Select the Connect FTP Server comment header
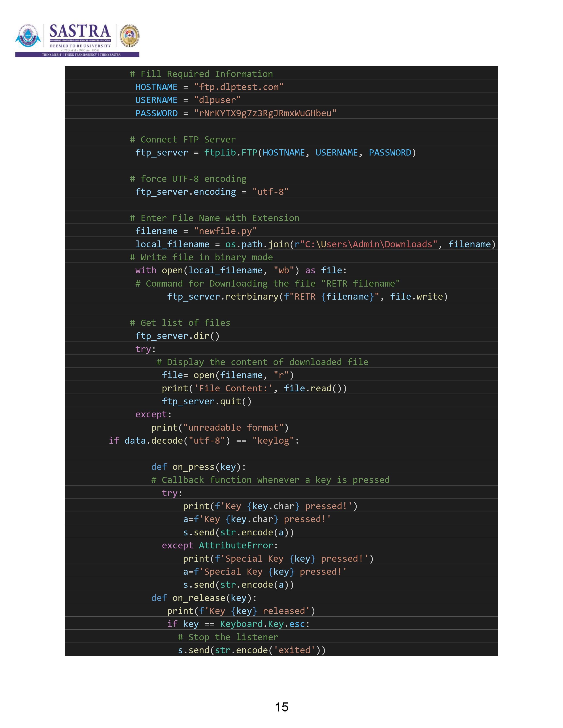The width and height of the screenshot is (563, 728). pyautogui.click(x=182, y=139)
